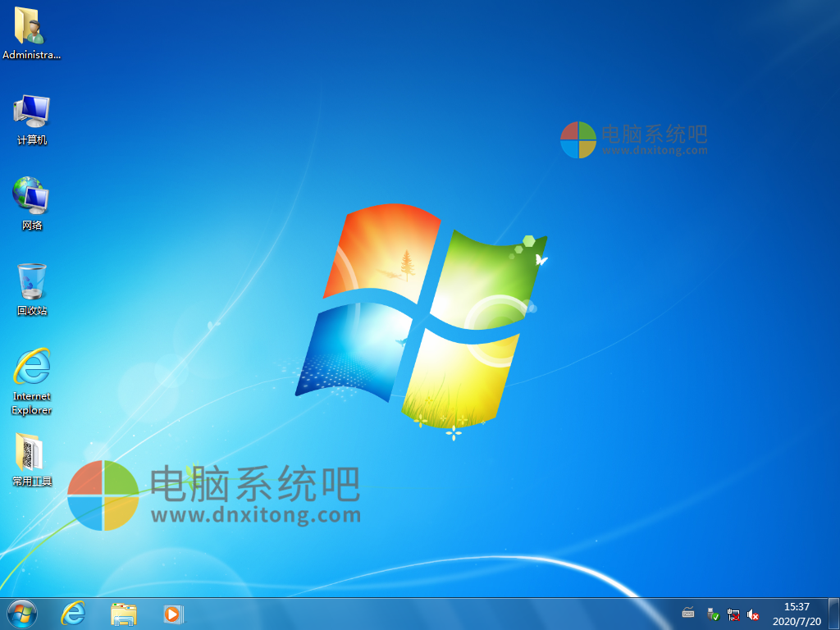Select an empty area of the taskbar
The image size is (840, 630).
(x=410, y=614)
